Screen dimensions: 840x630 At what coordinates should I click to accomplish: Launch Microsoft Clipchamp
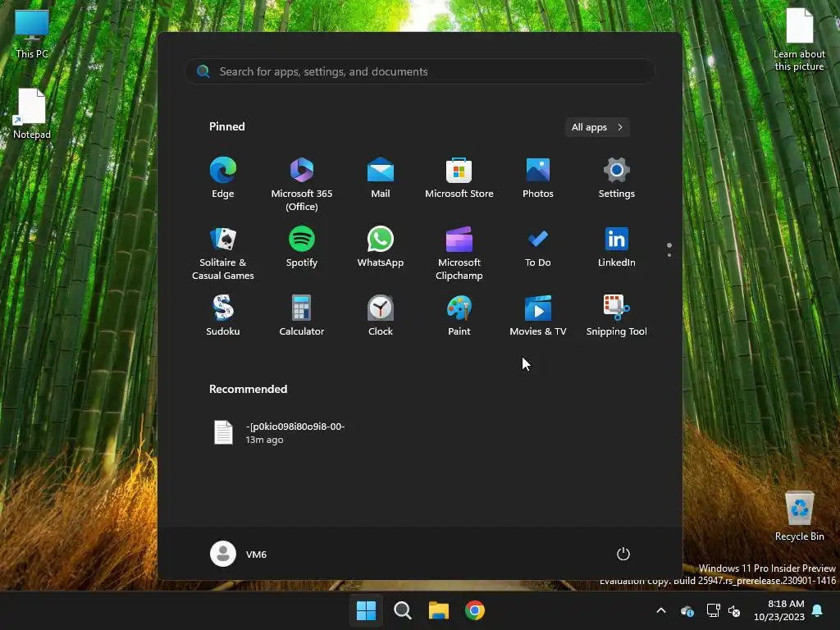459,253
